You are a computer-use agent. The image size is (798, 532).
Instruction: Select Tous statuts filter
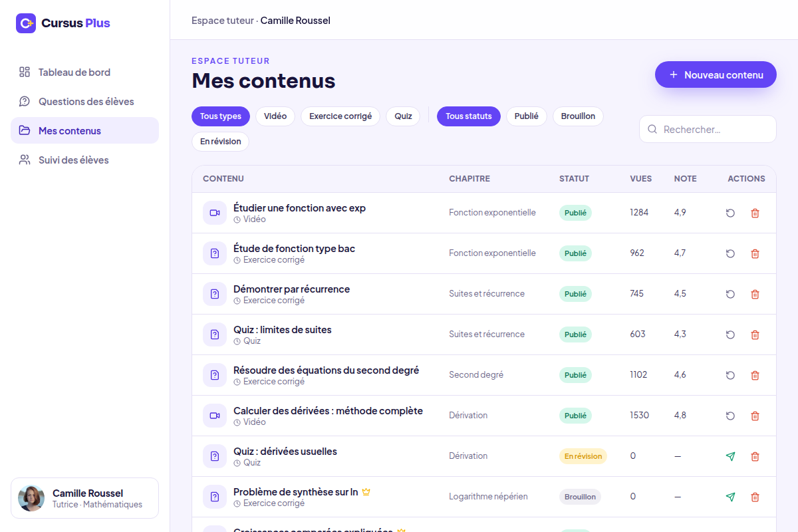469,116
